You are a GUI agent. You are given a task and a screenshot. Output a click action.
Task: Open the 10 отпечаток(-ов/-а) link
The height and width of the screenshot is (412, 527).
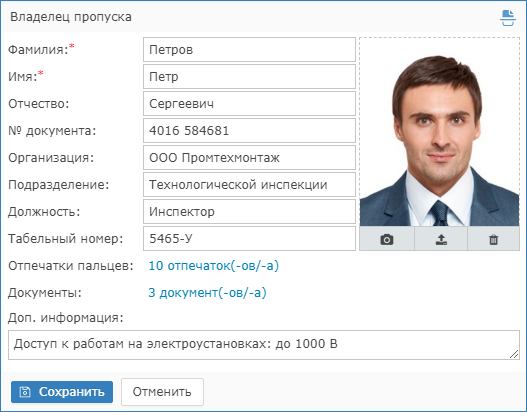point(214,265)
